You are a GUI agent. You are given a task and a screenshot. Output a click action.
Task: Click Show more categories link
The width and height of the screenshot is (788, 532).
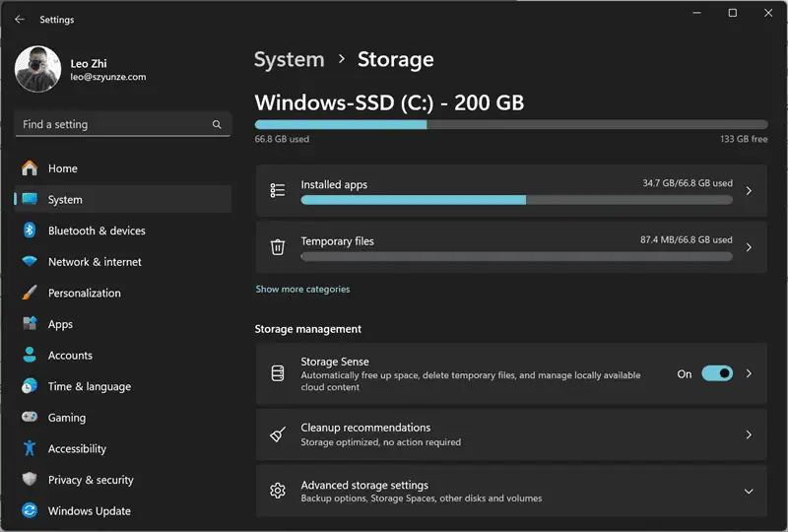click(x=302, y=289)
